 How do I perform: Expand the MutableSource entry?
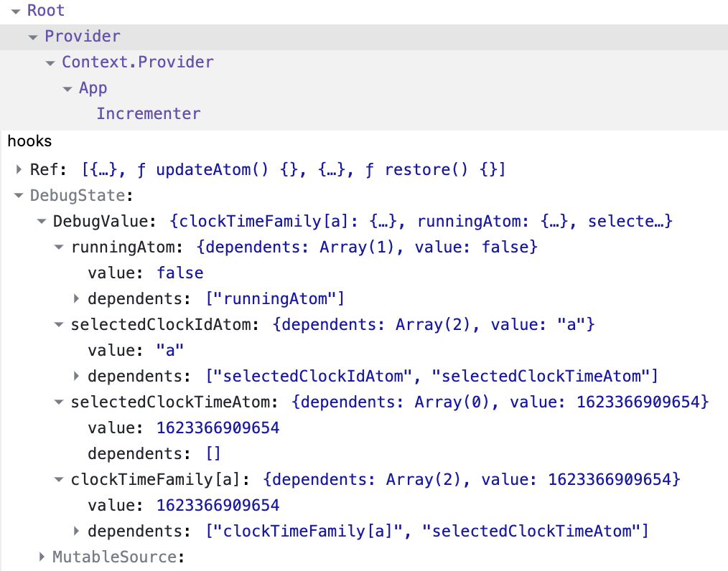[41, 557]
